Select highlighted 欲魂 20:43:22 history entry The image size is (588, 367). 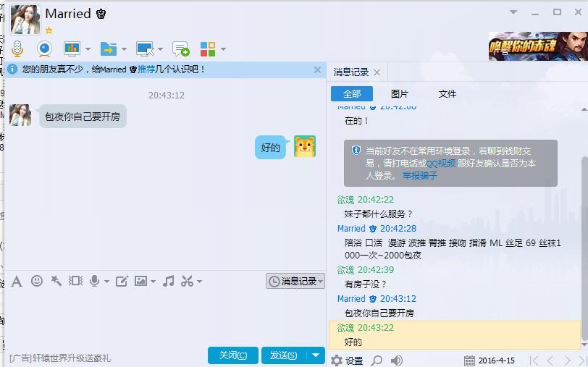coord(455,334)
